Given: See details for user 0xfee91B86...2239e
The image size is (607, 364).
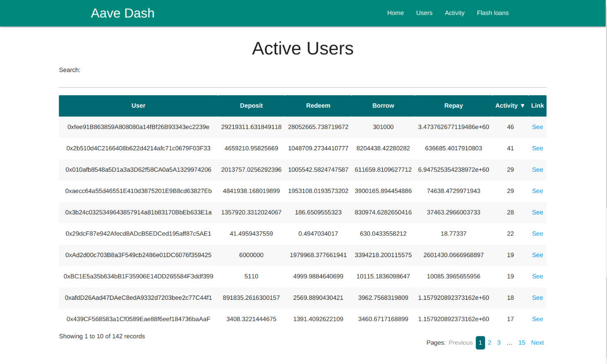Looking at the screenshot, I should (537, 127).
